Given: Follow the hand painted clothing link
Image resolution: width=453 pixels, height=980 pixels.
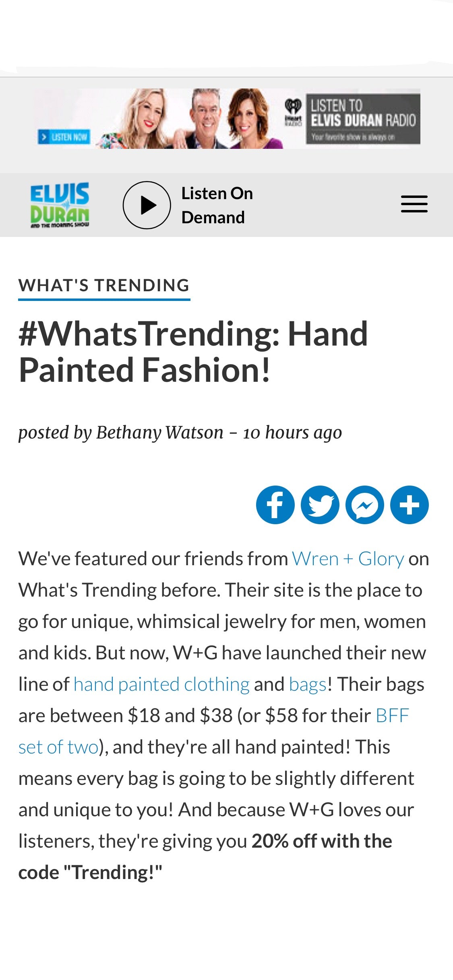Looking at the screenshot, I should coord(161,684).
